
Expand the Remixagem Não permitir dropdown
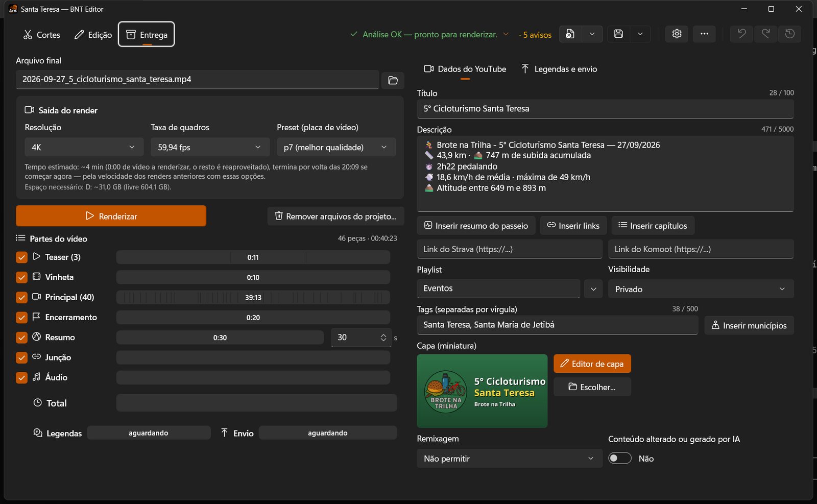[x=510, y=459]
